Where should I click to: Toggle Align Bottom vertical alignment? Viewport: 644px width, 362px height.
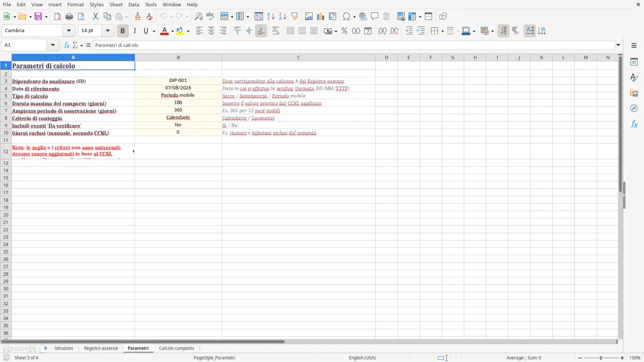click(261, 31)
